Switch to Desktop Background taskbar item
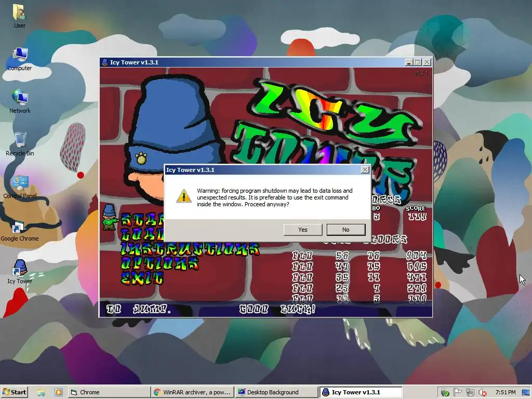The width and height of the screenshot is (532, 399). pos(276,392)
